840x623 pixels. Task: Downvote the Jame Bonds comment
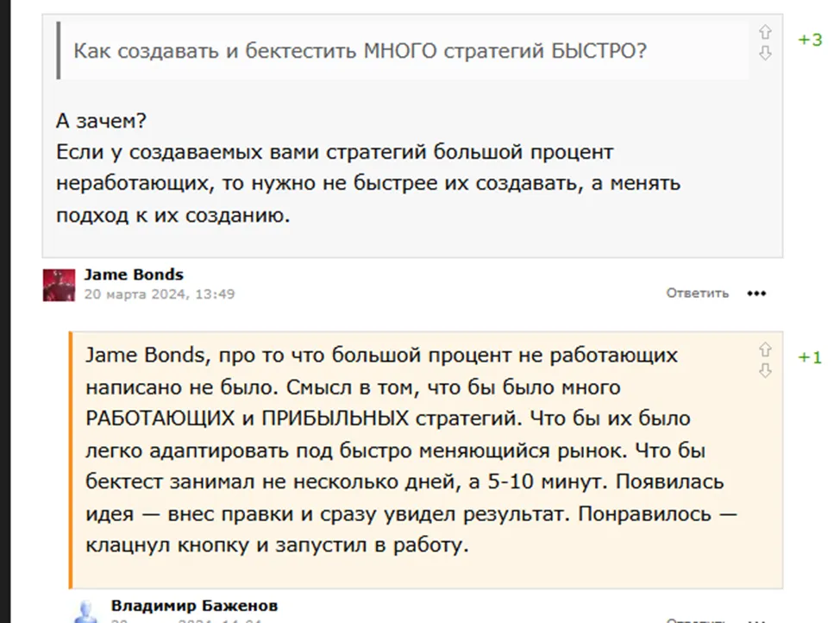[765, 53]
